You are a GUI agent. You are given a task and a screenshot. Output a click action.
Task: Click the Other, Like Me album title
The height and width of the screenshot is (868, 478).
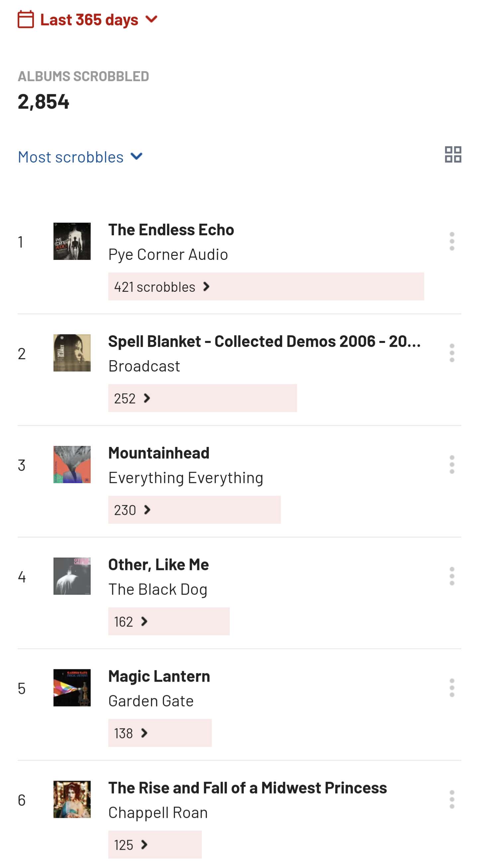(158, 565)
